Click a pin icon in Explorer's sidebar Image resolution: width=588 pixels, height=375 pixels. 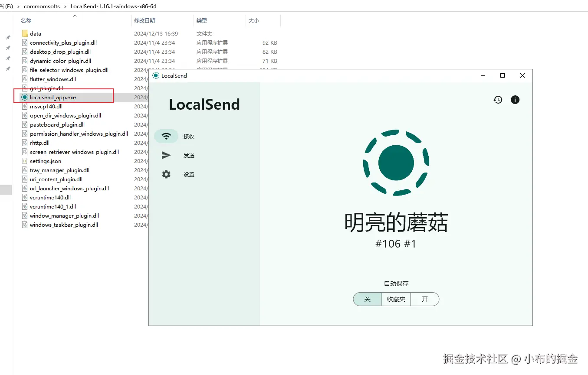7,37
